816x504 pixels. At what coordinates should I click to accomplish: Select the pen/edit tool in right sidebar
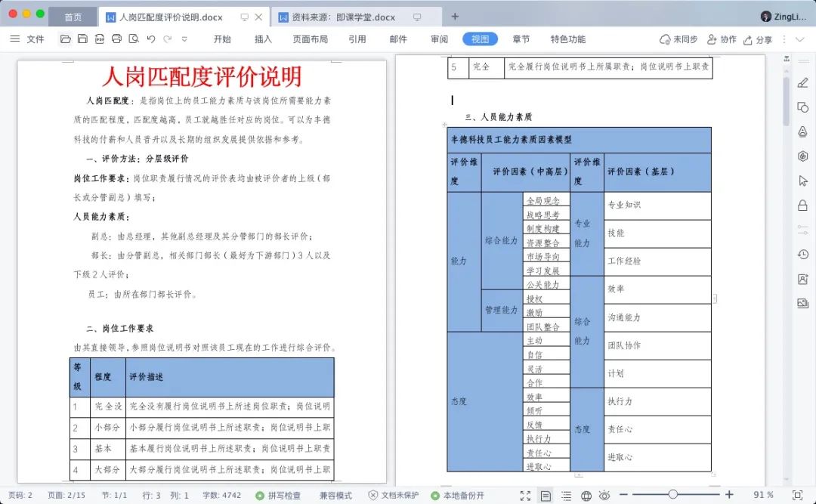point(803,83)
